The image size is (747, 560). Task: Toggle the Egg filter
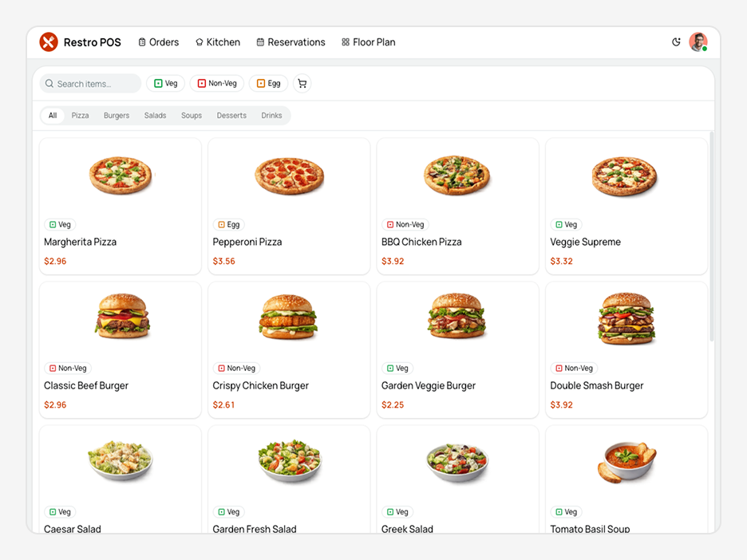pyautogui.click(x=269, y=83)
